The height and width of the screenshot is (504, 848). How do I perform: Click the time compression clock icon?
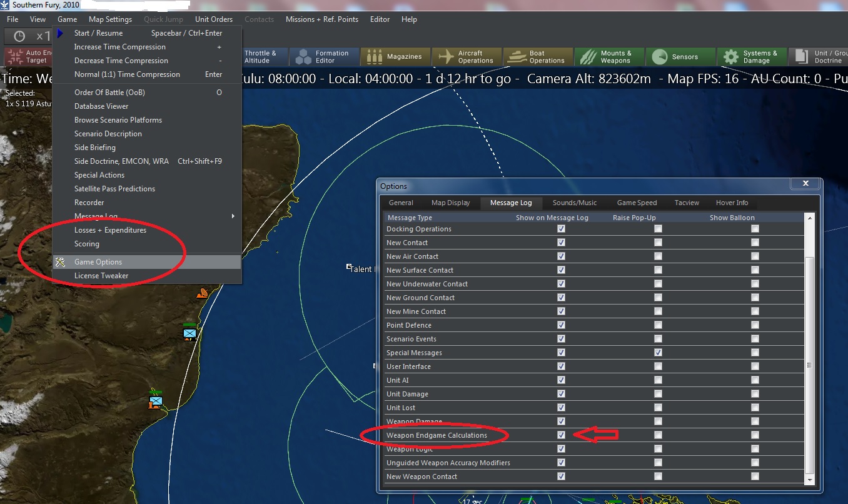pyautogui.click(x=19, y=36)
